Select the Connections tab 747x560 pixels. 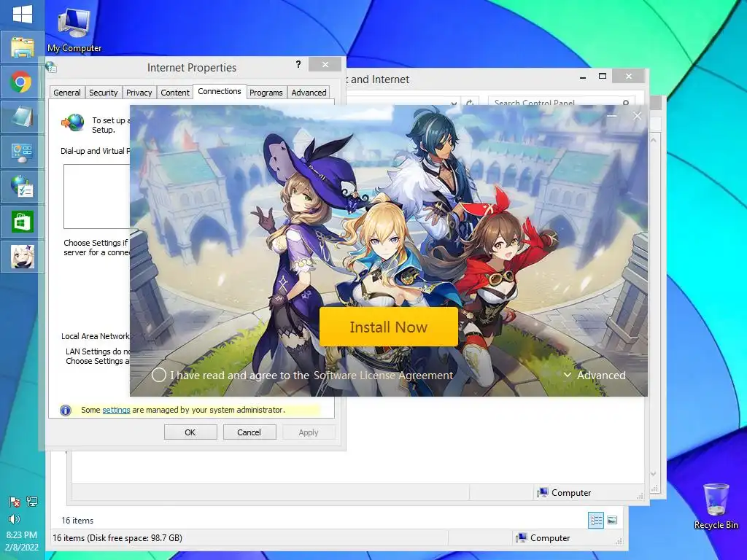point(220,91)
